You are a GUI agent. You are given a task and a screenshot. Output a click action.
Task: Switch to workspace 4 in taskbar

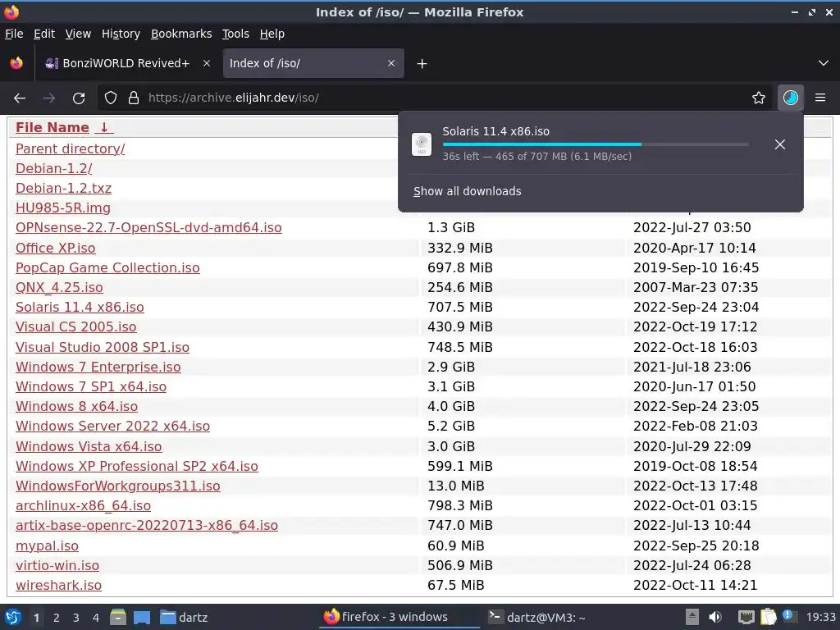(96, 618)
